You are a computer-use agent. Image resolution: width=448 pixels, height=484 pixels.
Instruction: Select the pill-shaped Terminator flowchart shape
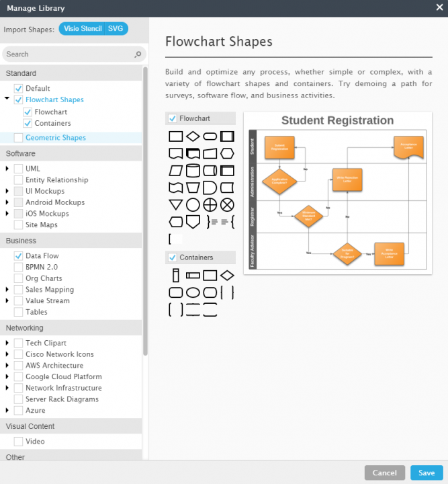pos(210,136)
